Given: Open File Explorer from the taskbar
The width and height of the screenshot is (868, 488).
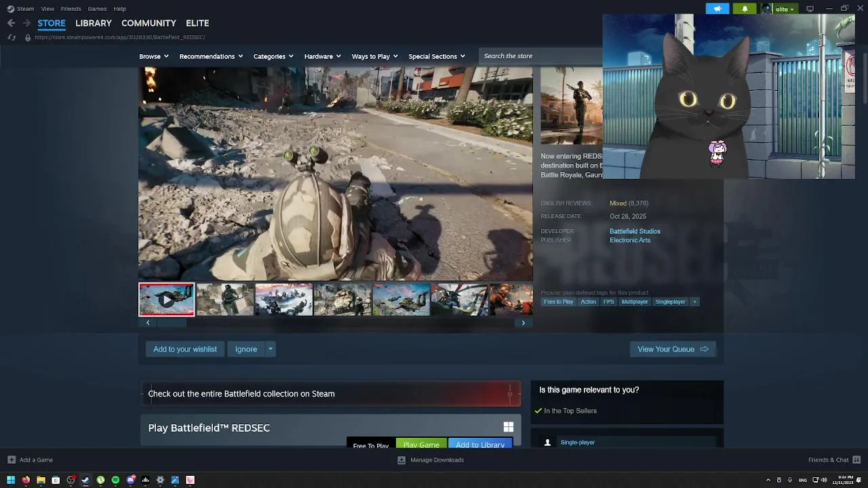Looking at the screenshot, I should 41,480.
